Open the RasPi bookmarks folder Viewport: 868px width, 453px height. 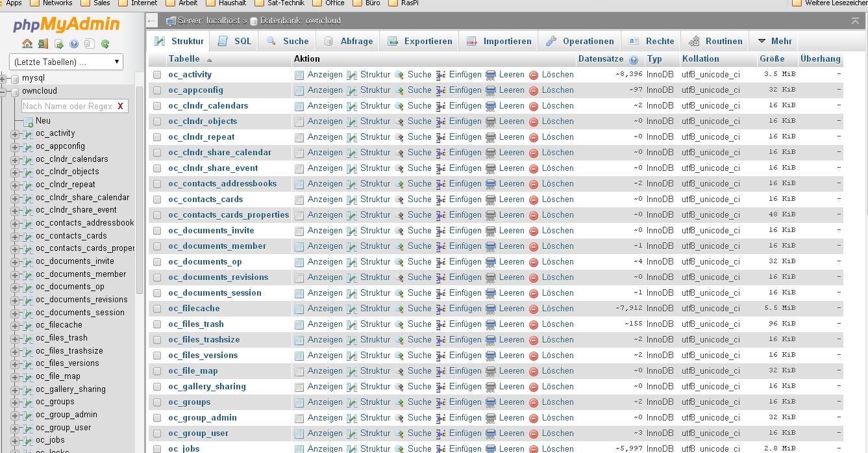click(x=403, y=3)
